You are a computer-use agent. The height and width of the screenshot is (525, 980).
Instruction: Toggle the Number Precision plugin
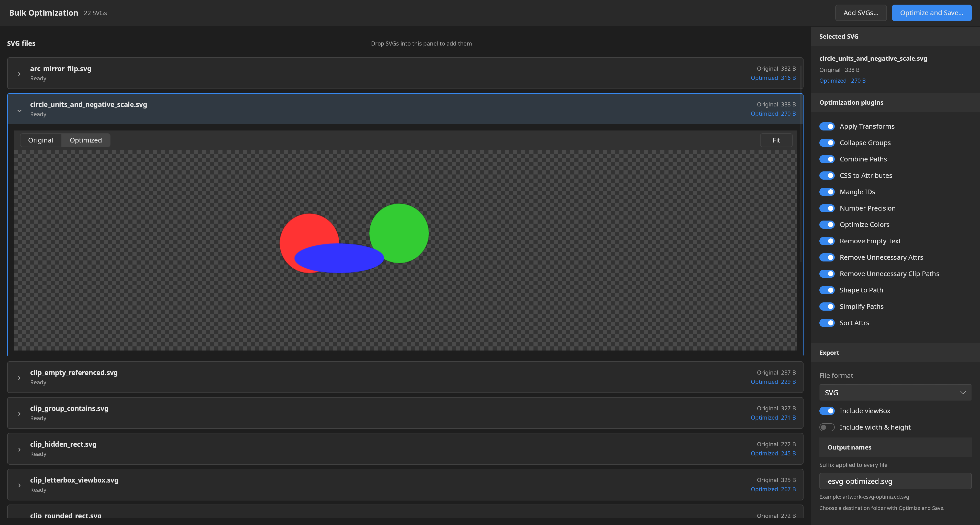click(827, 208)
